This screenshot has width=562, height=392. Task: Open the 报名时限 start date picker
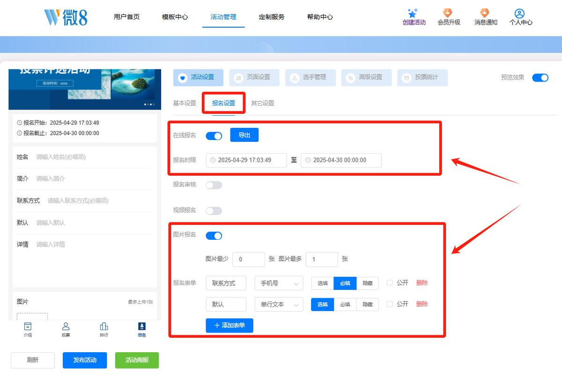(x=246, y=160)
